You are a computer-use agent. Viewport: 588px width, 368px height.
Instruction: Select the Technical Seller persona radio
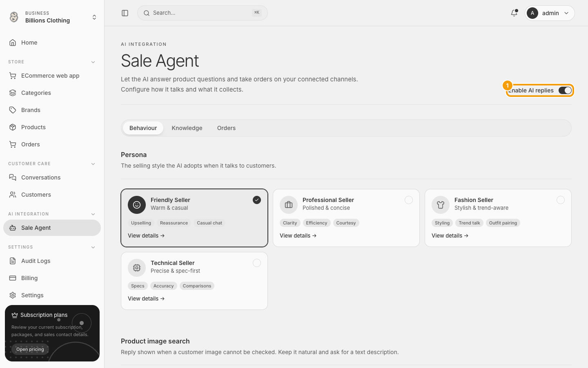point(257,263)
